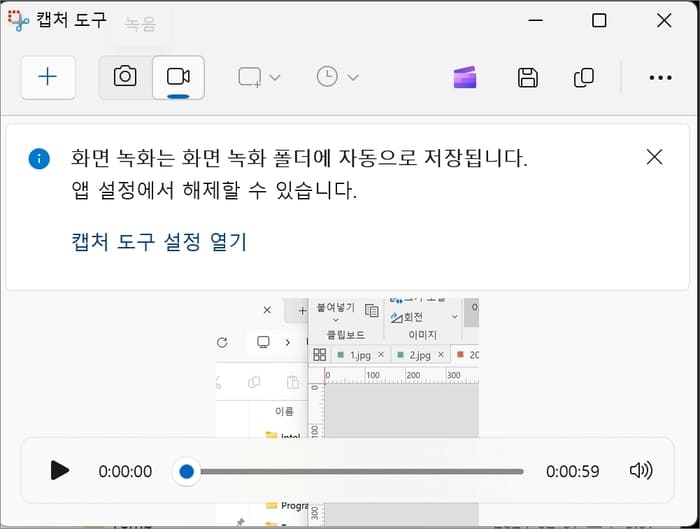Click the 0:00:00 elapsed time text
This screenshot has width=700, height=529.
point(125,471)
